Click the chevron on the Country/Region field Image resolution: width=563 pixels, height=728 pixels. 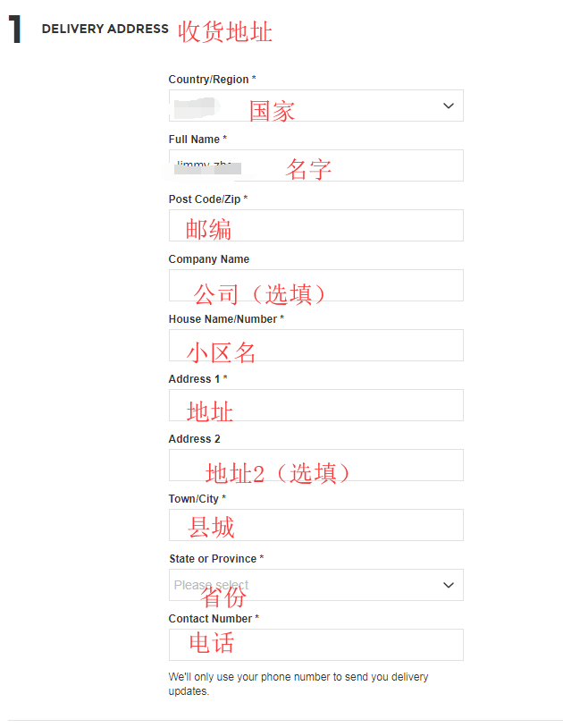coord(448,106)
